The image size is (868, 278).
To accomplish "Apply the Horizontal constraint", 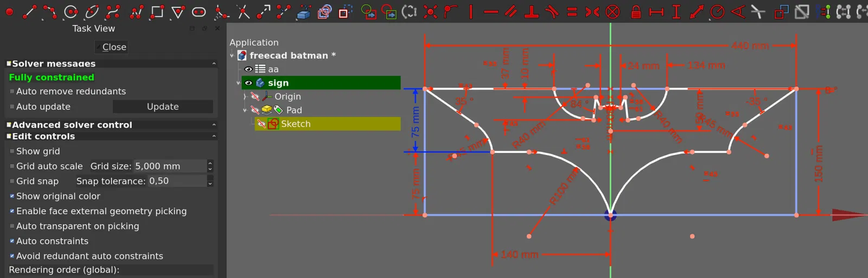I will [491, 11].
